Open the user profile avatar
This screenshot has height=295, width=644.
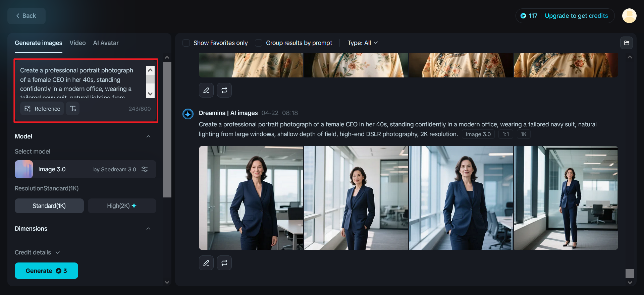click(629, 16)
